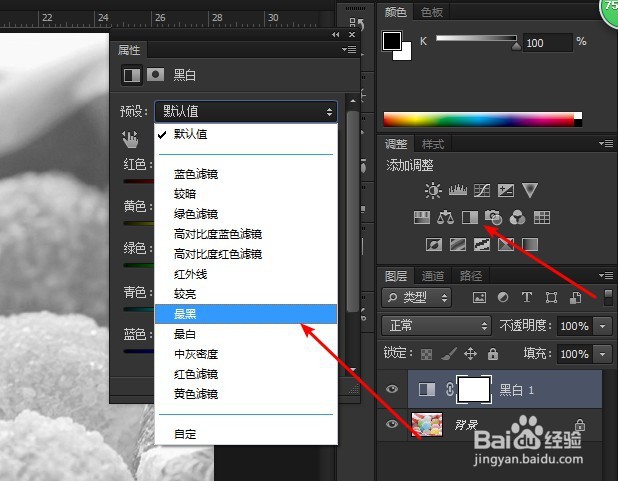Add a Hue/Saturation adjustment
This screenshot has height=481, width=618.
pyautogui.click(x=422, y=217)
